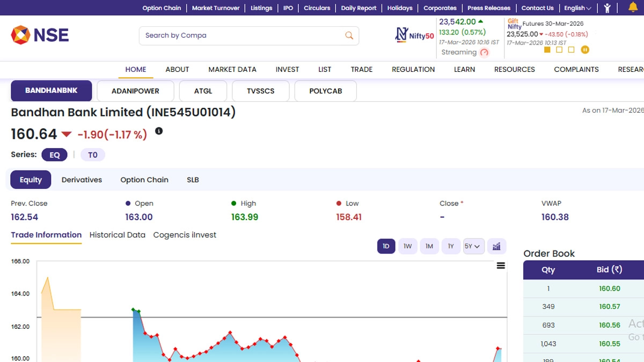Pause the index ticker carousel
Image resolution: width=644 pixels, height=362 pixels.
pos(585,50)
